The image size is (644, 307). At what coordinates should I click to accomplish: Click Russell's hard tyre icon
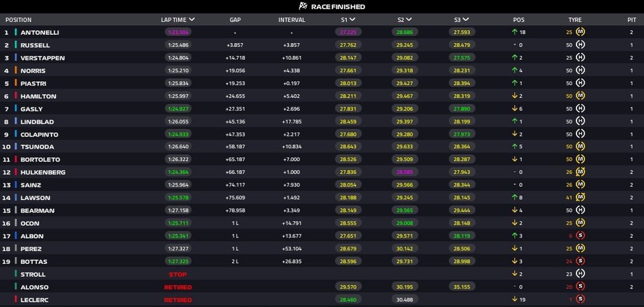pyautogui.click(x=580, y=45)
